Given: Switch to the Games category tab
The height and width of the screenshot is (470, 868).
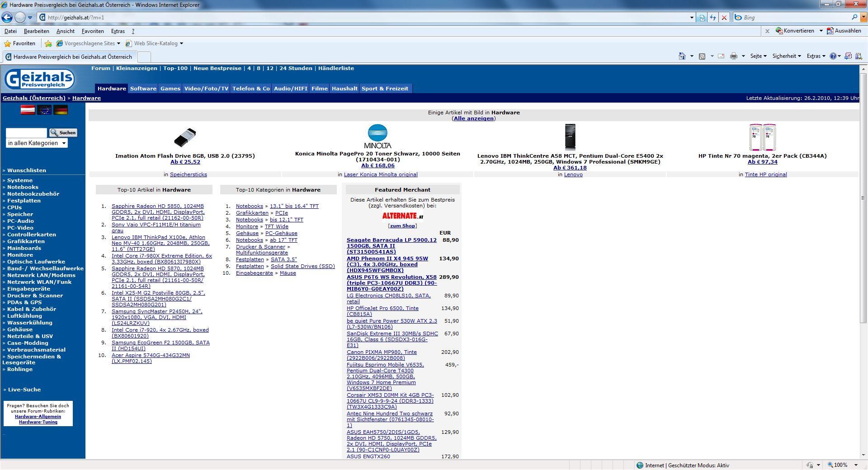Looking at the screenshot, I should pyautogui.click(x=170, y=89).
